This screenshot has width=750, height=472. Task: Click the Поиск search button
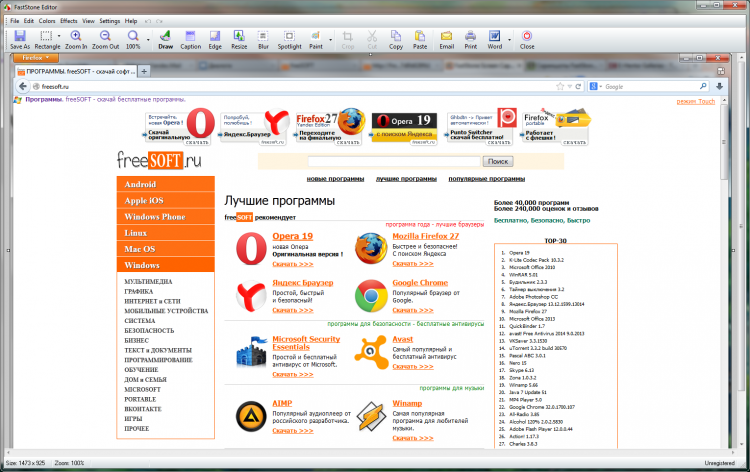coord(497,162)
